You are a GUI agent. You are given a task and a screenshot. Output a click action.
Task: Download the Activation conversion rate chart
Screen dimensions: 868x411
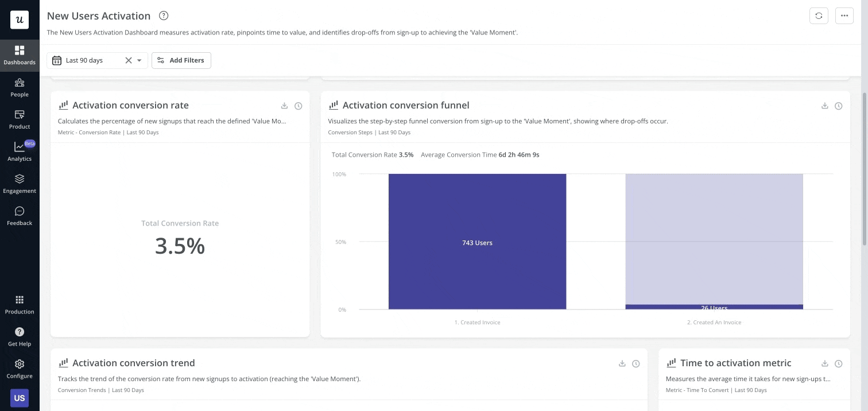pyautogui.click(x=284, y=106)
